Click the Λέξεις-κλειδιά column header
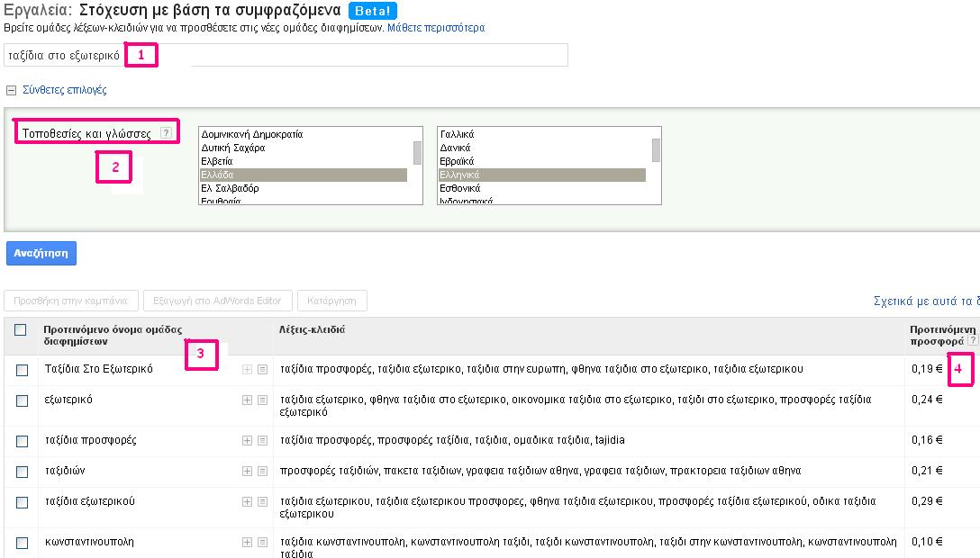 click(312, 329)
